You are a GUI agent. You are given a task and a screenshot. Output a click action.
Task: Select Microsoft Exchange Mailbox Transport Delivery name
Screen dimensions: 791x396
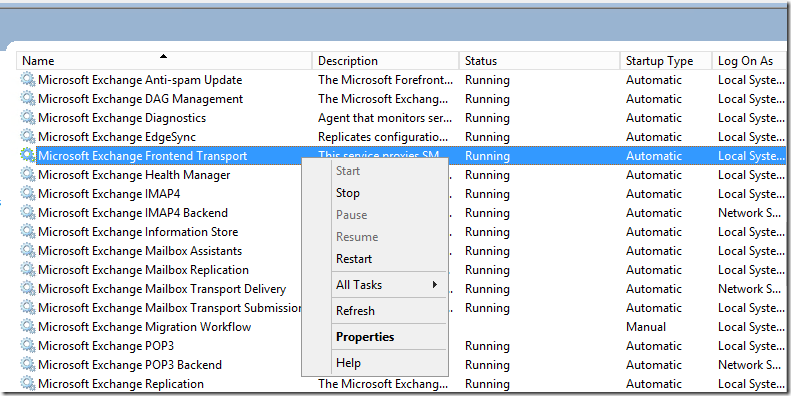point(162,289)
